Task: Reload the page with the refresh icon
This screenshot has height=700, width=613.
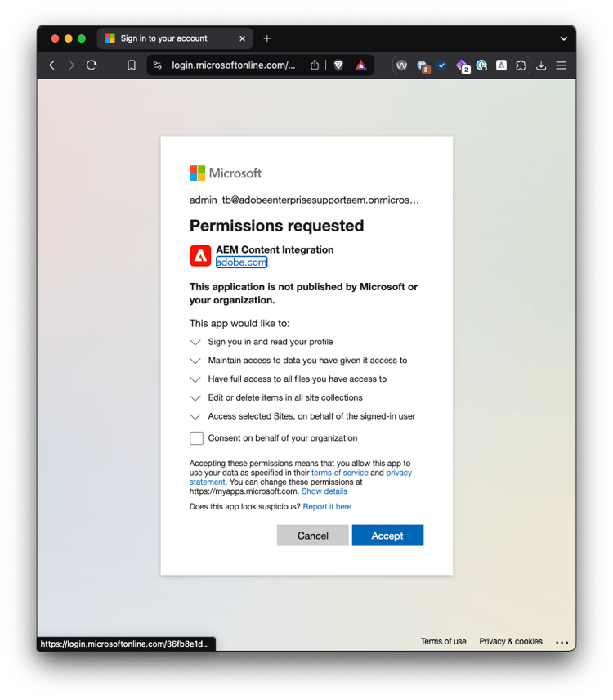Action: (92, 65)
